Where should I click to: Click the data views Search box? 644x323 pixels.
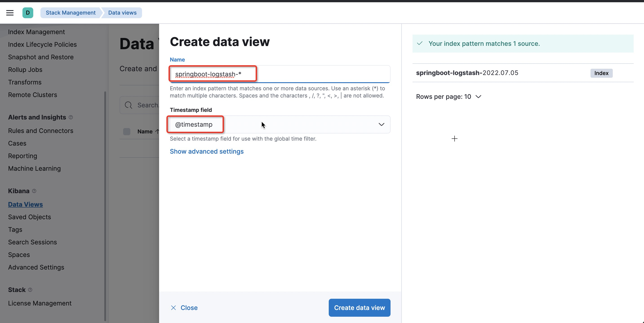[139, 105]
